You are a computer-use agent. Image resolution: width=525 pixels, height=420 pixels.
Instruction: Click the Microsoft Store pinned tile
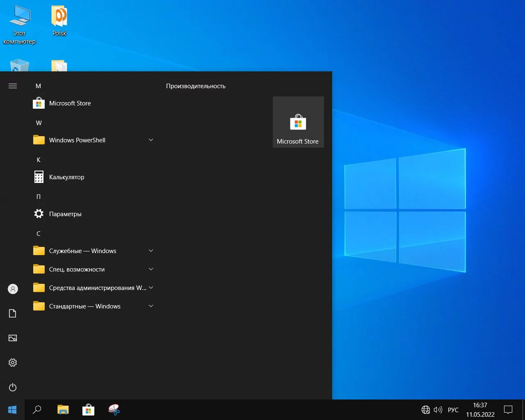tap(298, 122)
